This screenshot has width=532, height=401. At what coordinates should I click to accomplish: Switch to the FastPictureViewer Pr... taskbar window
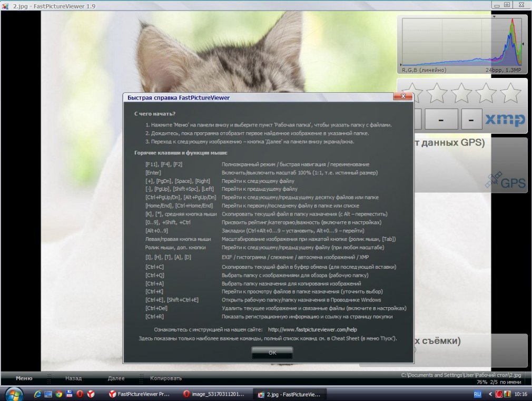click(139, 394)
